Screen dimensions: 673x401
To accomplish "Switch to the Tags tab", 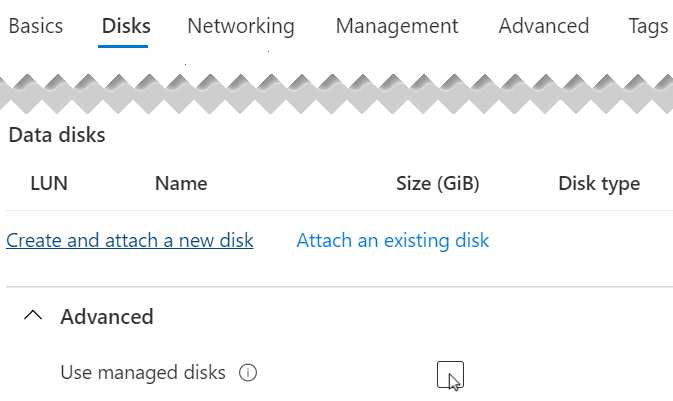I will coord(649,26).
